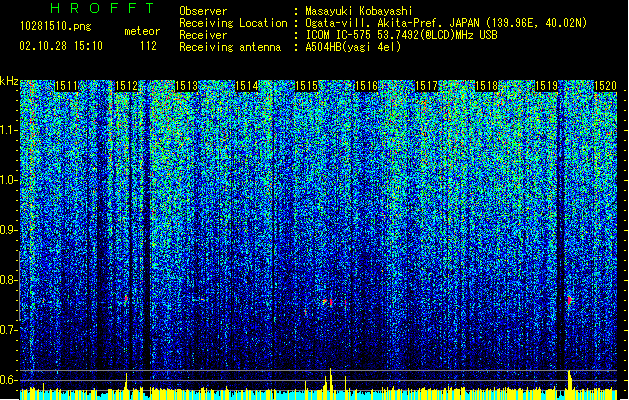Click the 0.9 frequency axis label

point(9,230)
